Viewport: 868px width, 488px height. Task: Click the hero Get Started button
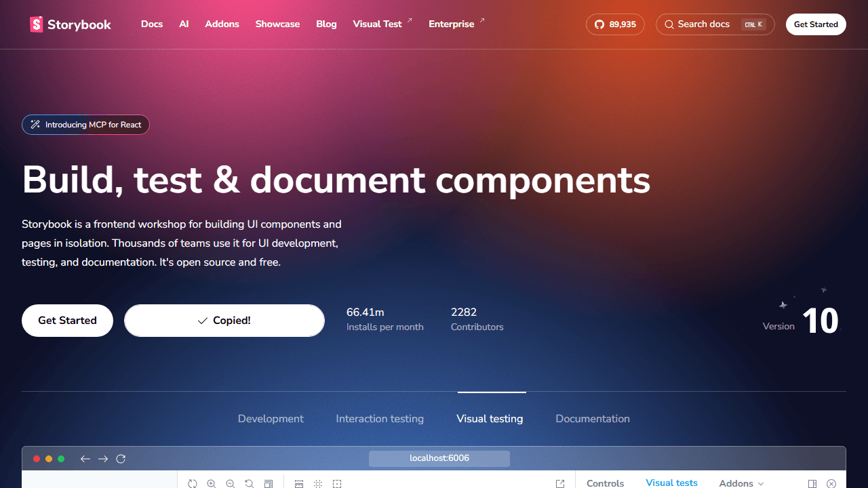(67, 321)
